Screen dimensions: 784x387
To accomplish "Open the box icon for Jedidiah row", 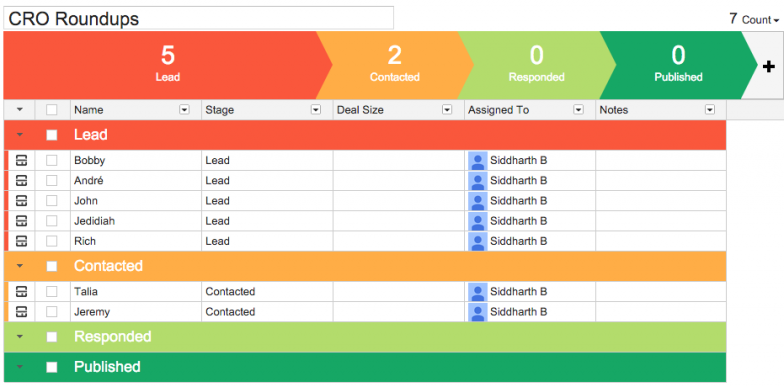I will click(x=22, y=221).
